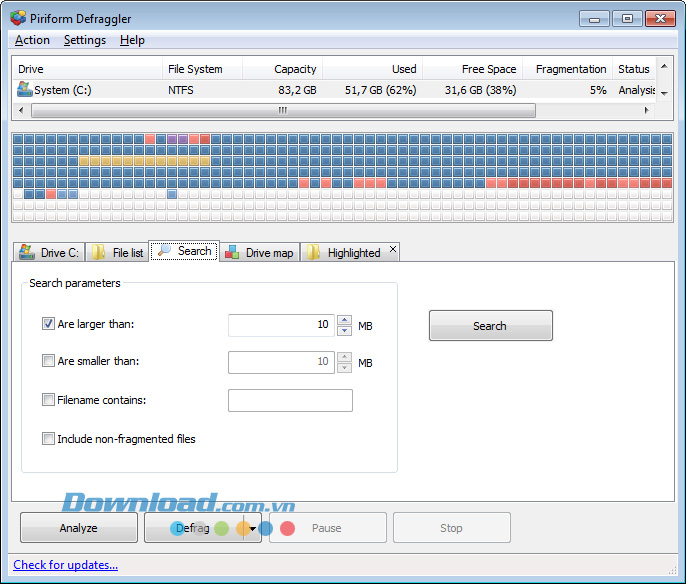Click the 83,2 GB capacity cell
The height and width of the screenshot is (584, 686).
[297, 90]
